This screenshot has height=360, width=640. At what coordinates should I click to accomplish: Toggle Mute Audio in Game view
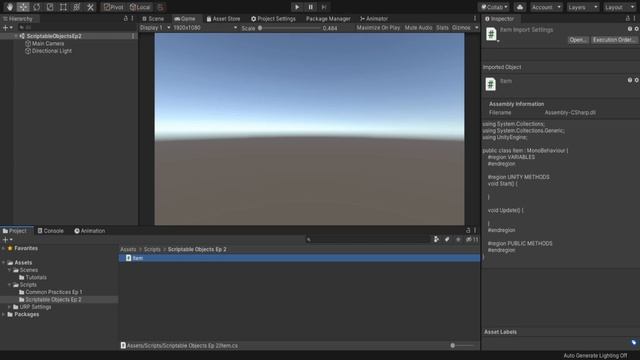click(x=418, y=28)
